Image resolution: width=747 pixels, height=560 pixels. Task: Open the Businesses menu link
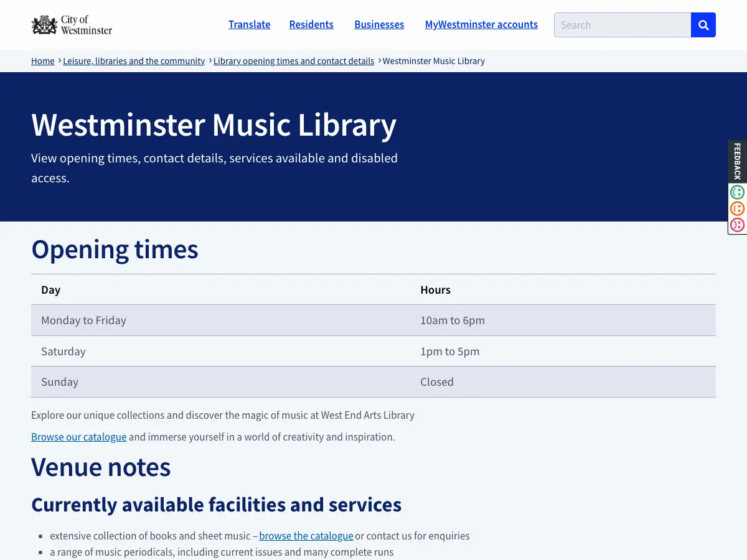(379, 24)
